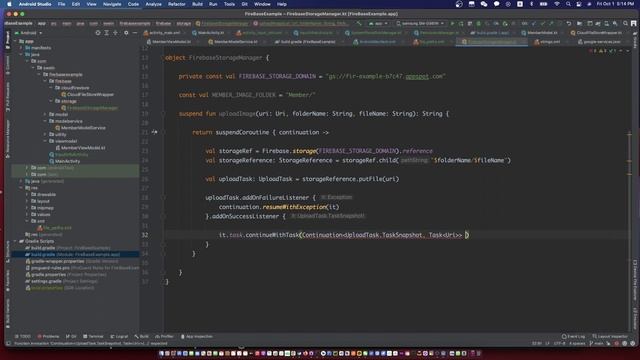
Task: Click select opened file target icon
Action: pos(98,33)
